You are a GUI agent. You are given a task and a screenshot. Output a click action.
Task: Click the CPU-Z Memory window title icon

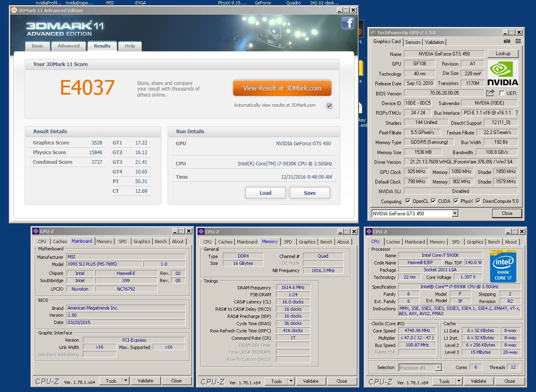coord(201,231)
